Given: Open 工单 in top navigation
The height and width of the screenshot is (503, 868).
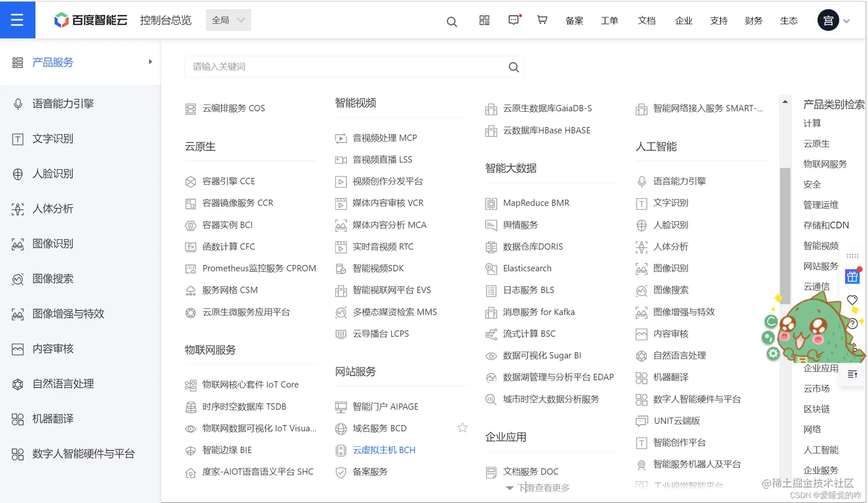Looking at the screenshot, I should 609,21.
